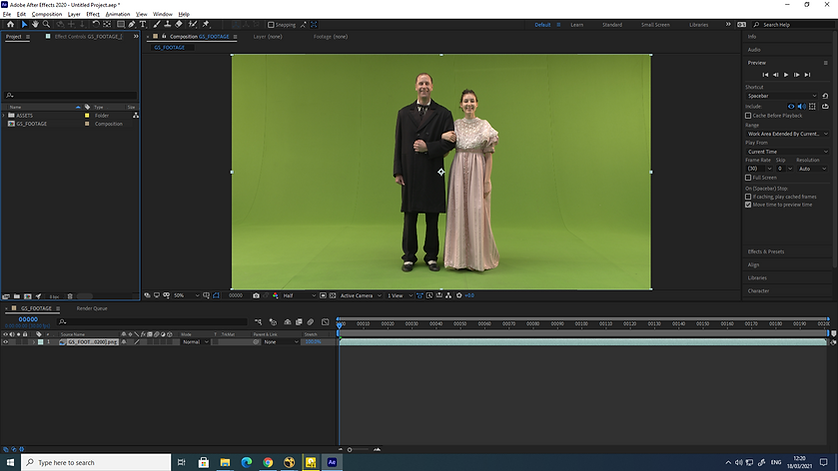The height and width of the screenshot is (471, 838).
Task: Open the Effects & Presets panel
Action: (766, 251)
